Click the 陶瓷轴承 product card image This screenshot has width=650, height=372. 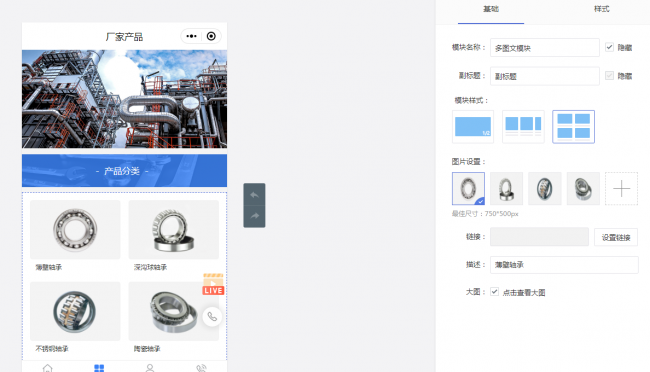tap(174, 311)
